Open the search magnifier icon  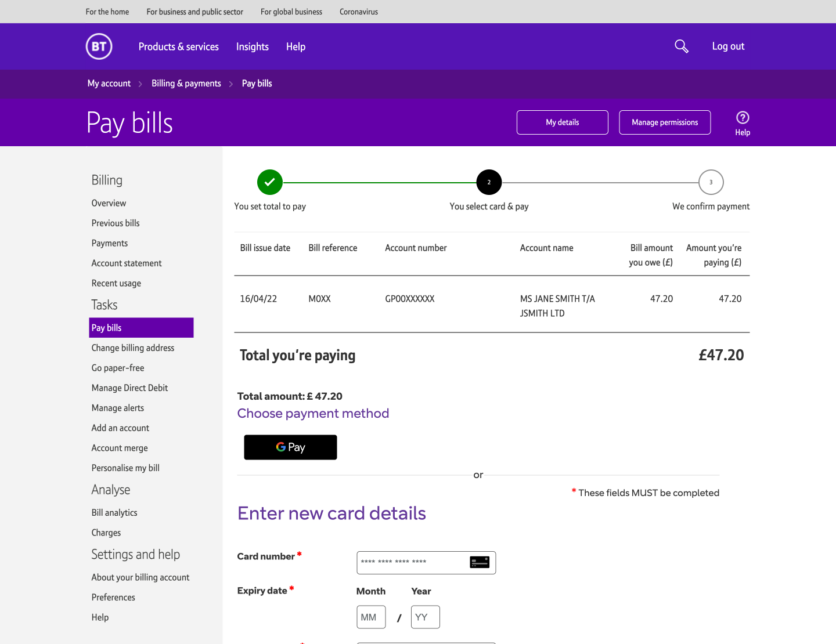682,46
